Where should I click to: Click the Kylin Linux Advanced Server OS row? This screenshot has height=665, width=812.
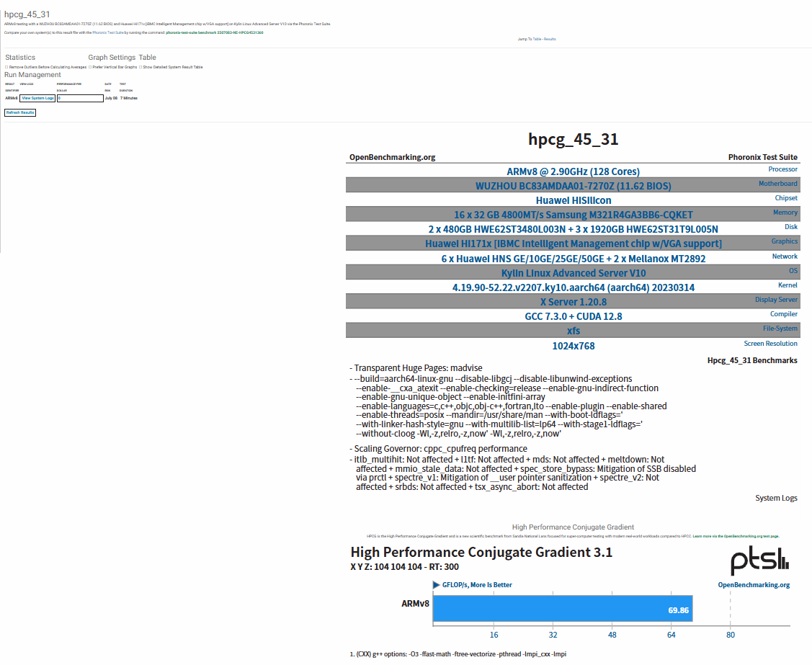[x=573, y=273]
